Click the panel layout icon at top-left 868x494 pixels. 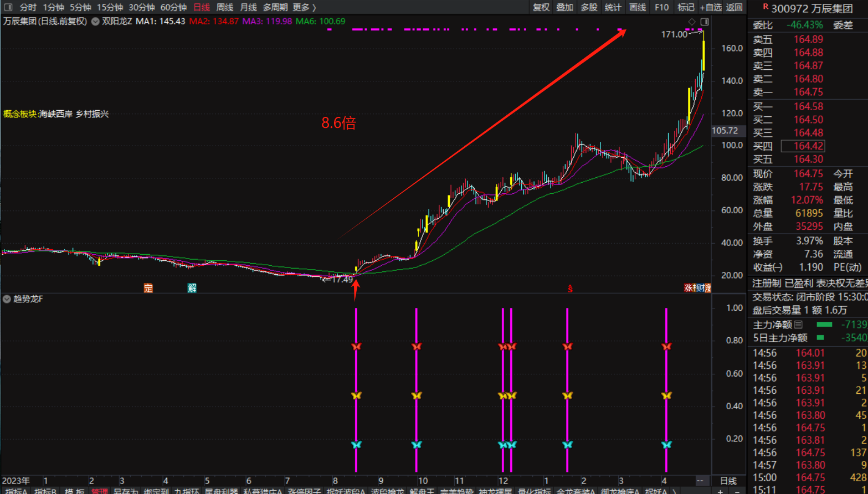(8, 7)
